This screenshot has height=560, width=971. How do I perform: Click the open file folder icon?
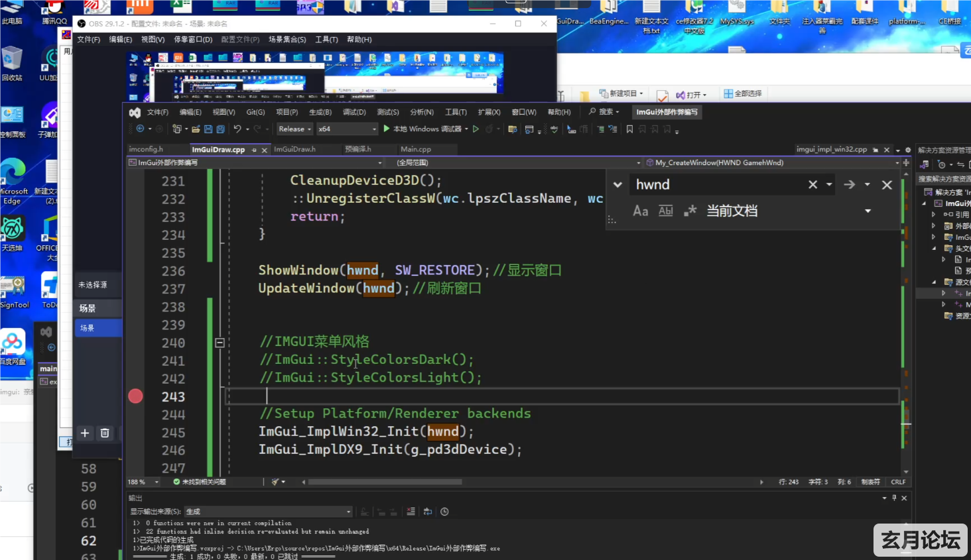tap(196, 129)
